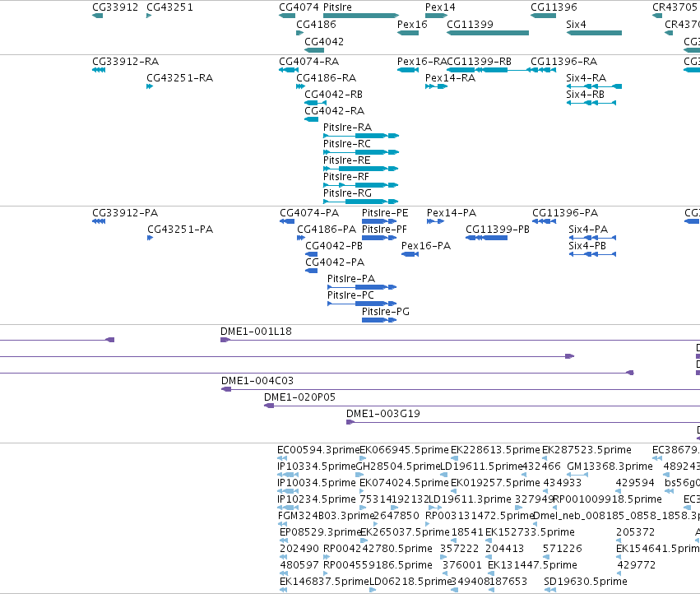
Task: Click the Pitslre gene bar
Action: pyautogui.click(x=361, y=16)
